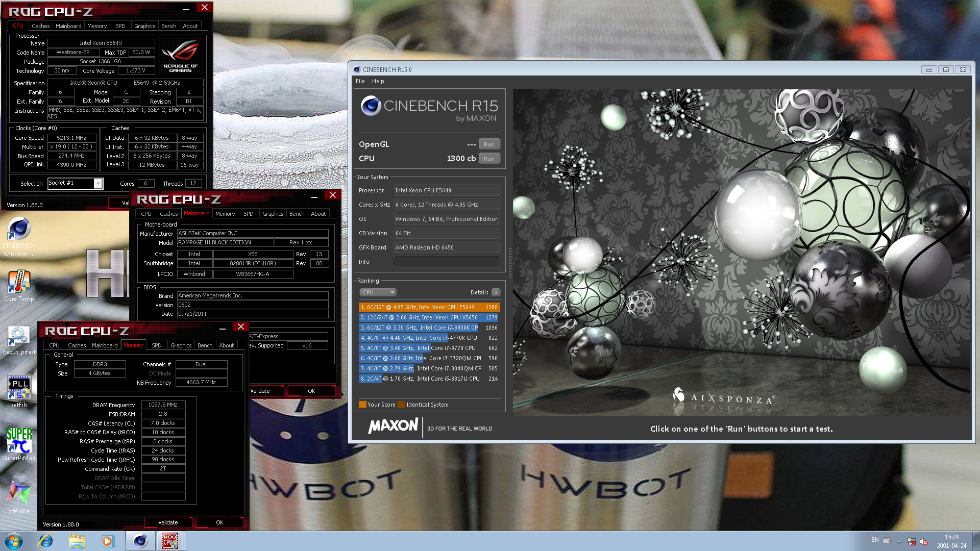Open the wPrime desktop icon
The image size is (980, 551).
[x=19, y=497]
